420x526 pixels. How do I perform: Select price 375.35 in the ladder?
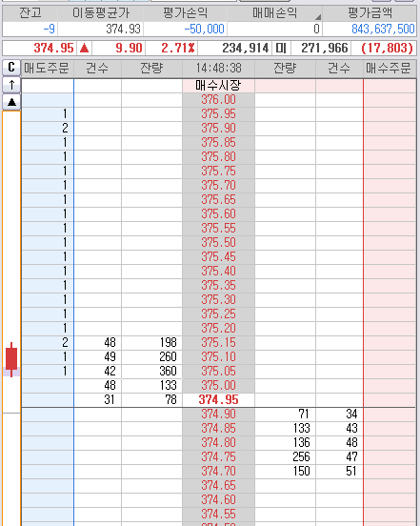(x=218, y=286)
